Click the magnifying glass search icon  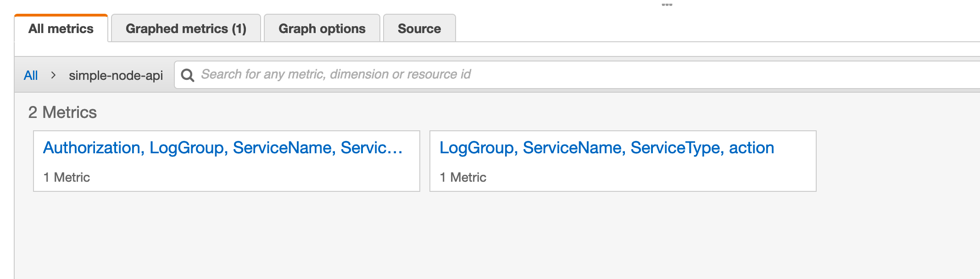pyautogui.click(x=187, y=75)
